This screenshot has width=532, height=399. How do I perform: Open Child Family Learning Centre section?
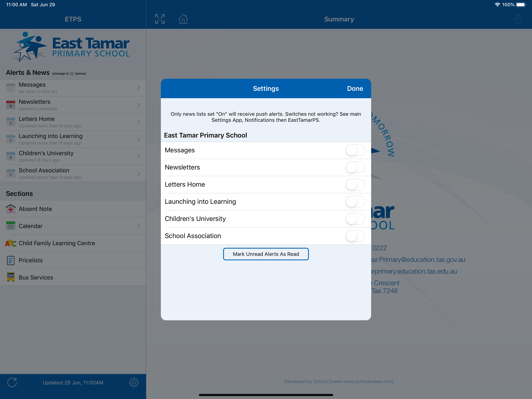[73, 243]
